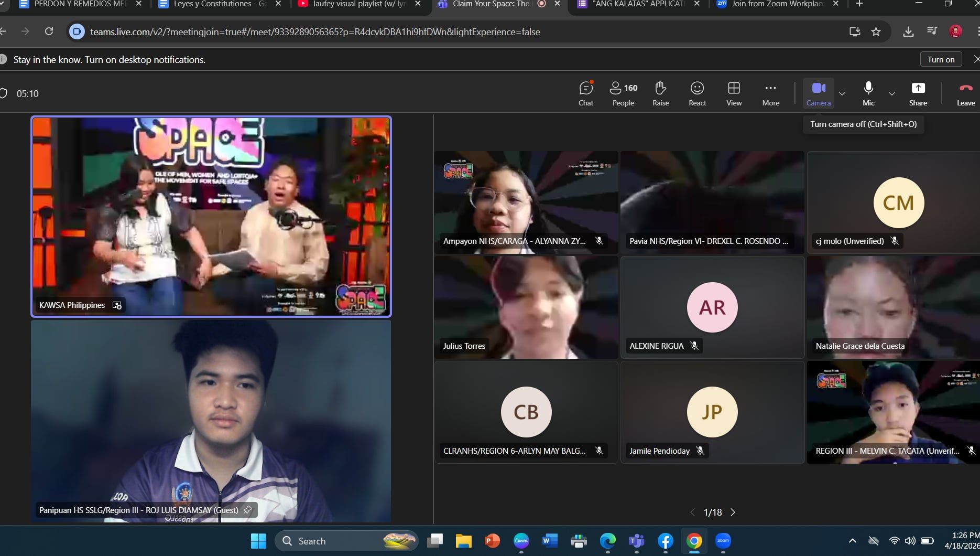Click the address bar URL

[315, 32]
